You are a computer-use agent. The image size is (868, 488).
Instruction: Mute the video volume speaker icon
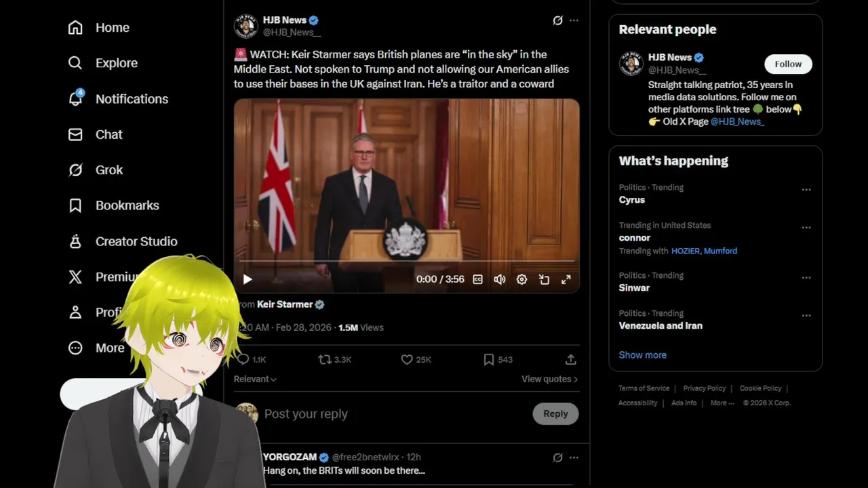pos(500,279)
